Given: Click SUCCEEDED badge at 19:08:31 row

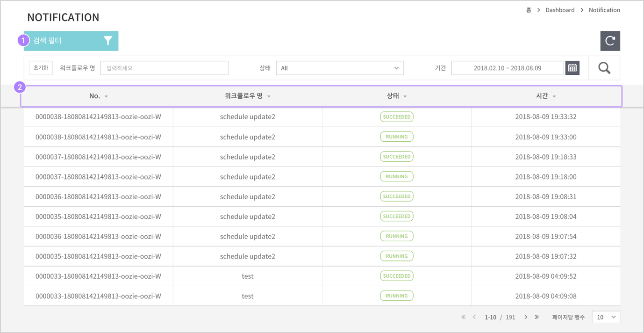Looking at the screenshot, I should (397, 196).
